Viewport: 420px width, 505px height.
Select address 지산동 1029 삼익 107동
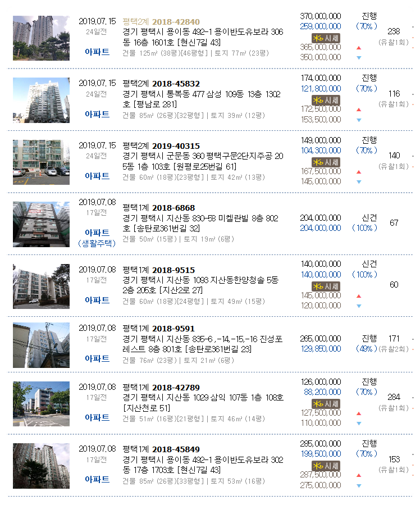(x=203, y=403)
